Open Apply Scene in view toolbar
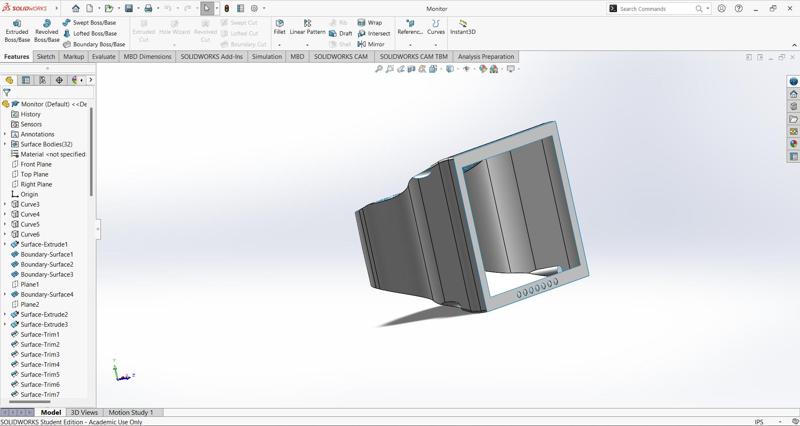 point(493,69)
